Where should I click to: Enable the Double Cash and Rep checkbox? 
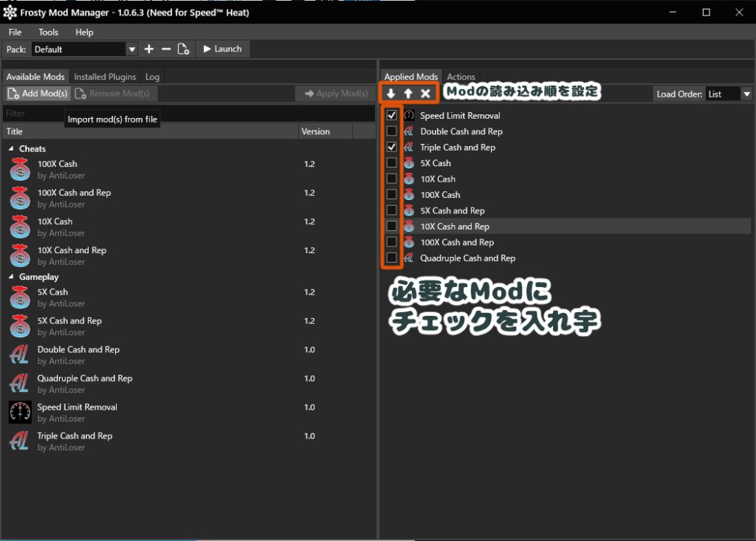point(391,131)
